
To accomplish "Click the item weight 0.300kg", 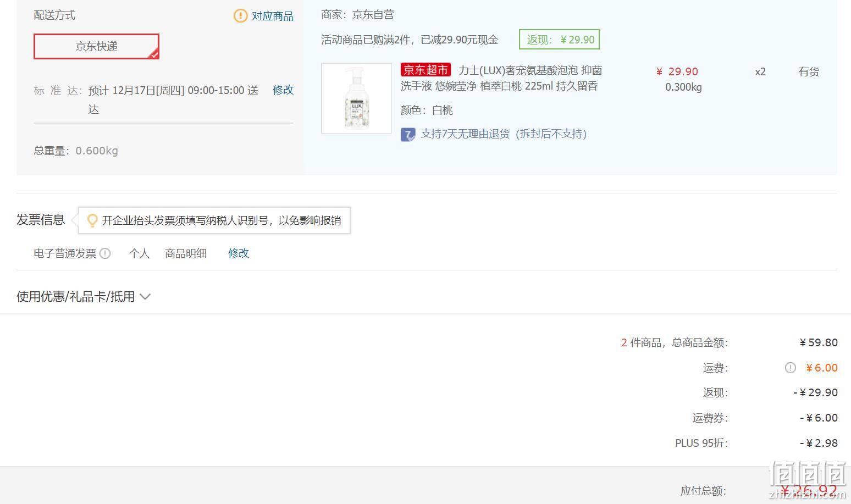I will click(683, 87).
